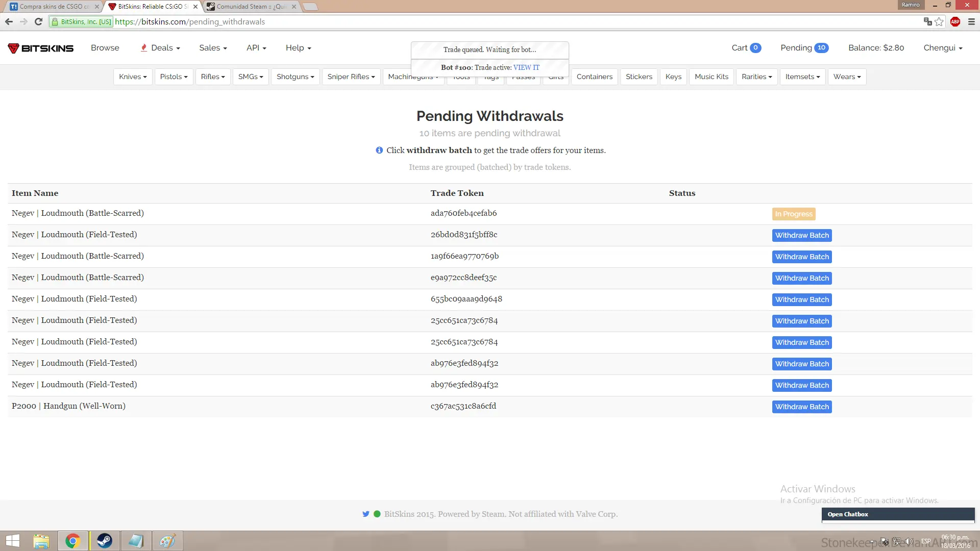Open the Wears filter dropdown
Screen dimensions: 980x551
click(847, 77)
